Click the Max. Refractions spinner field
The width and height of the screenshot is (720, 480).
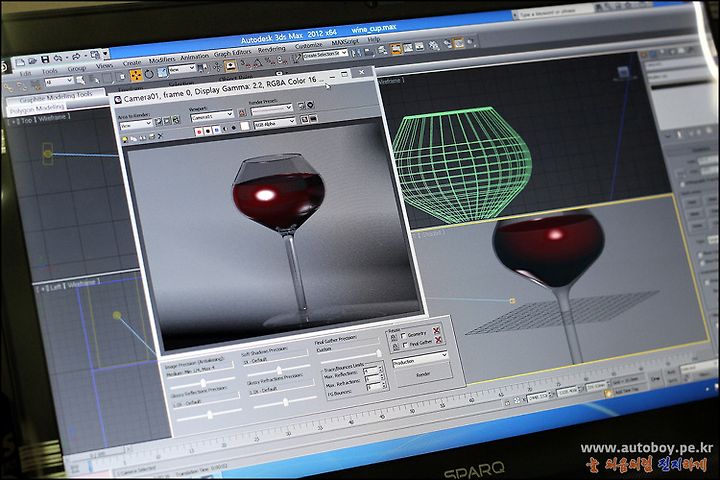374,379
